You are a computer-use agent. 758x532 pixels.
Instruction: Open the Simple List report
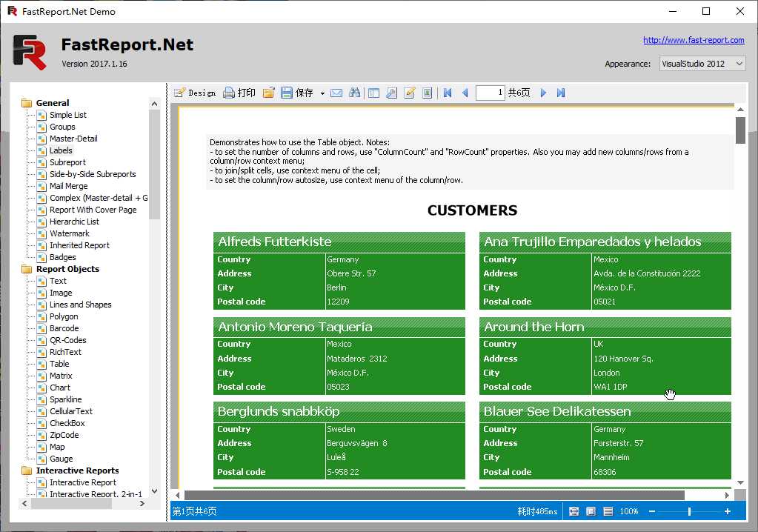pos(68,115)
